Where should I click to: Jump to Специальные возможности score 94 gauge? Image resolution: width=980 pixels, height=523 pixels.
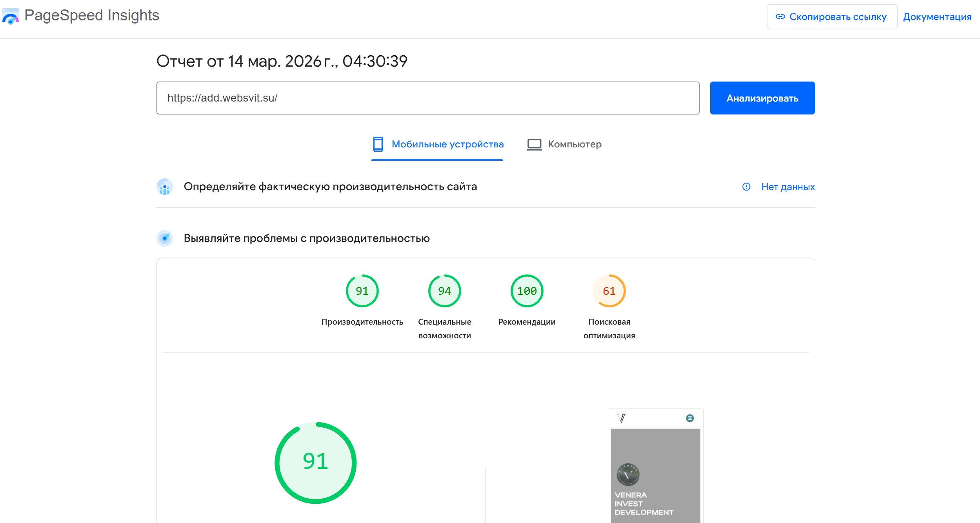tap(444, 291)
